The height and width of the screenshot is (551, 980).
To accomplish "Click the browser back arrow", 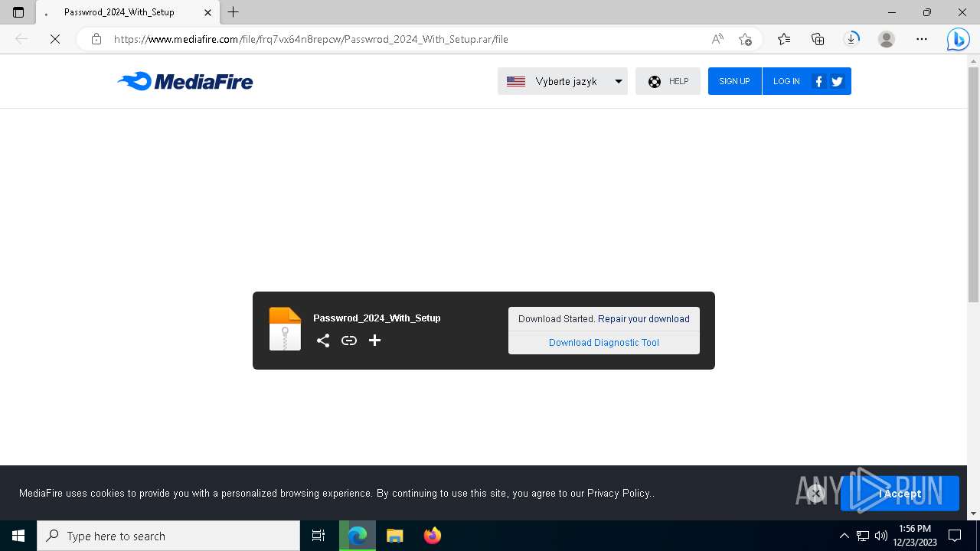I will click(21, 39).
